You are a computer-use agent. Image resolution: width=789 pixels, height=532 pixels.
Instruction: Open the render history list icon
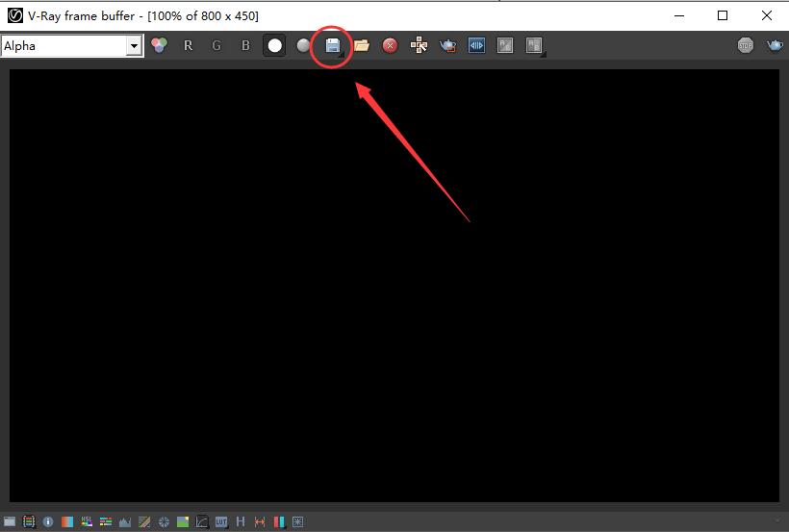click(29, 522)
